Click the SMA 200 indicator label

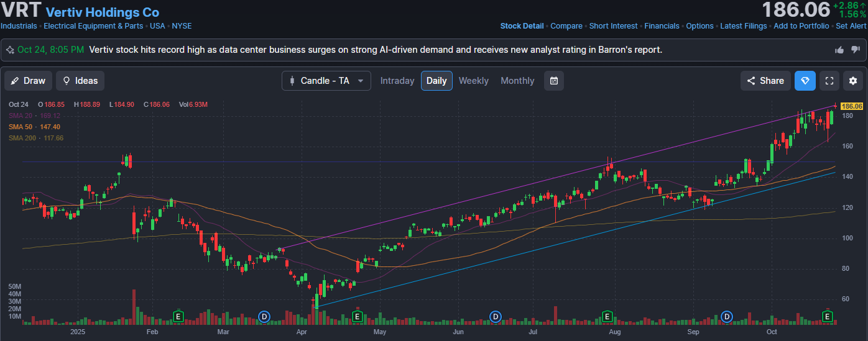[x=36, y=138]
